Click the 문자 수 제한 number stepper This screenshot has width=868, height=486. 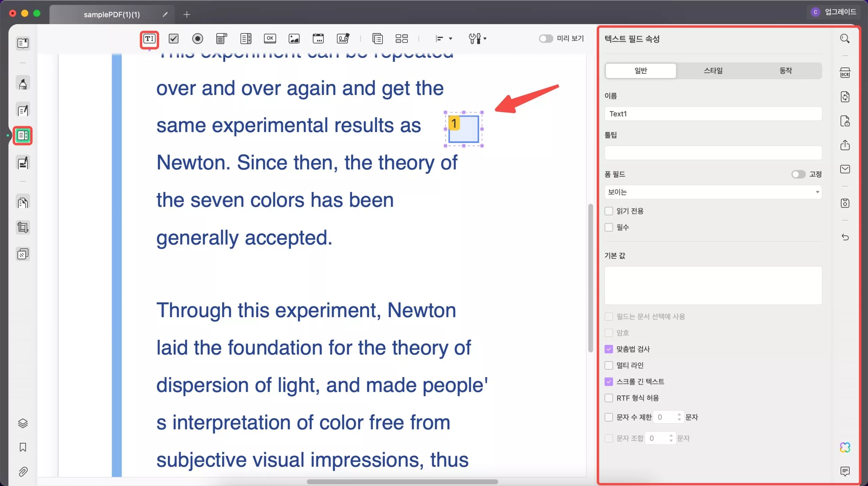[679, 417]
